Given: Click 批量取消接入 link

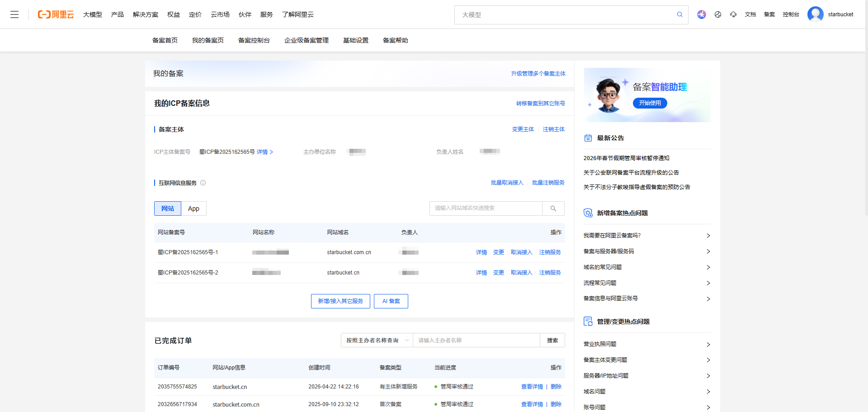Looking at the screenshot, I should 507,183.
